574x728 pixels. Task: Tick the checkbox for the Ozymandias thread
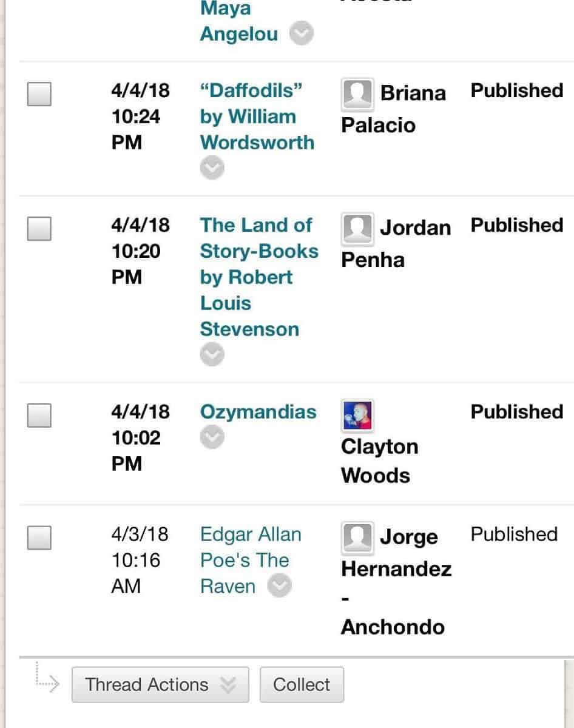39,416
